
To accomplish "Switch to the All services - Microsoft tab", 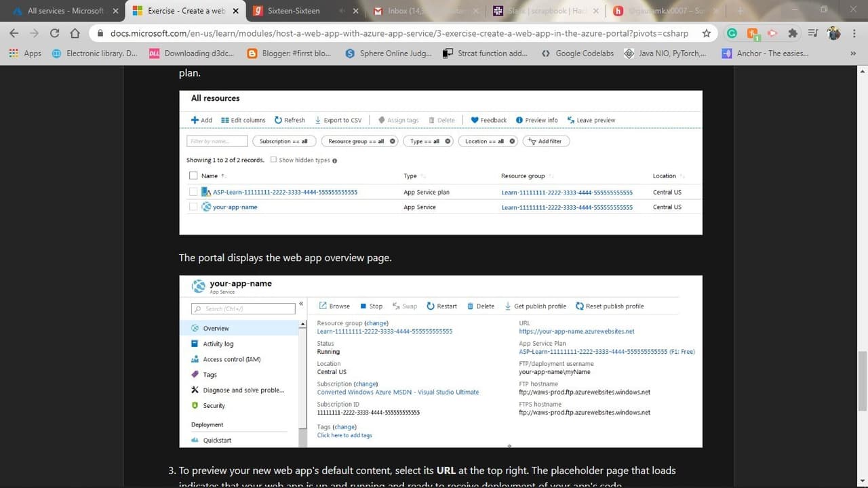I will (65, 11).
